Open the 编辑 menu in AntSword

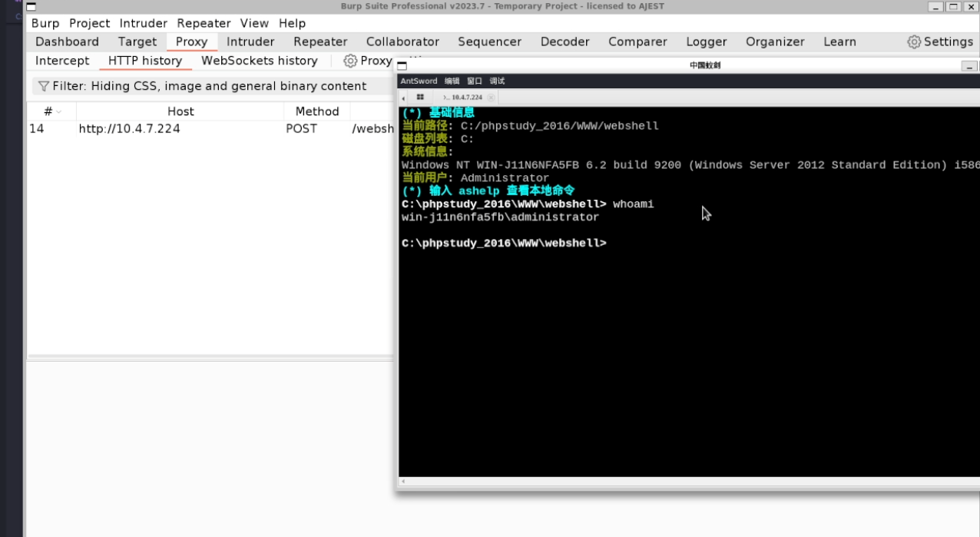click(452, 81)
